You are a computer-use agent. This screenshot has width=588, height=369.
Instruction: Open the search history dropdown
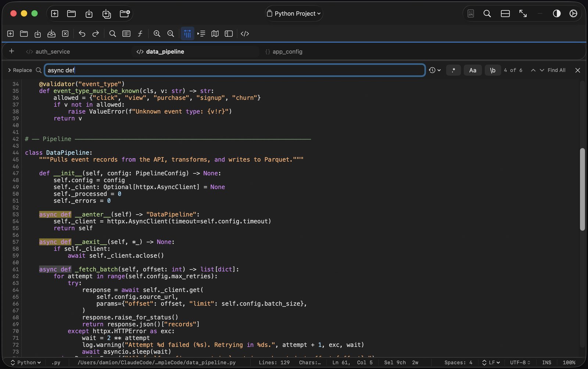click(x=435, y=70)
